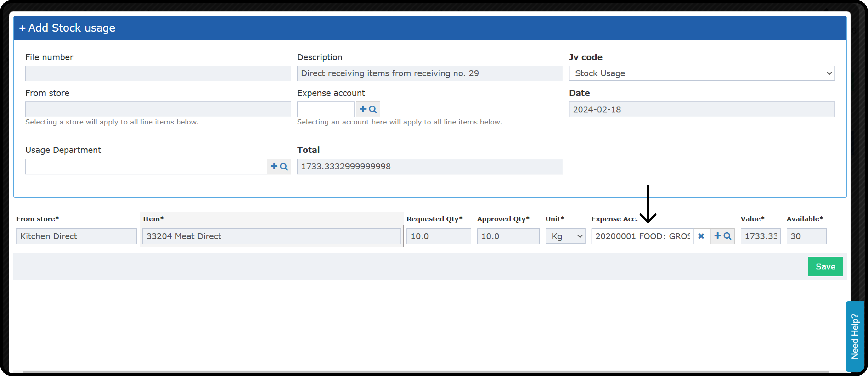The height and width of the screenshot is (376, 868).
Task: Click the plus icon in line item Expense Acc.
Action: (717, 236)
